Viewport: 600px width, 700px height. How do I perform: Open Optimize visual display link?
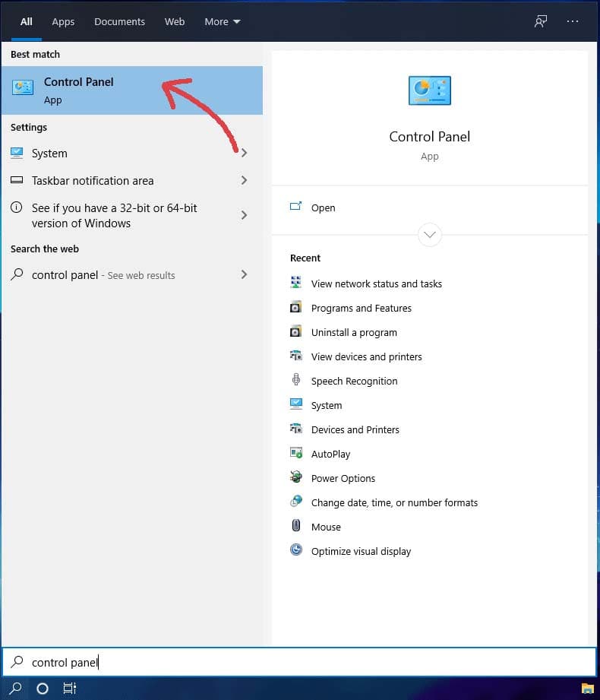(361, 551)
